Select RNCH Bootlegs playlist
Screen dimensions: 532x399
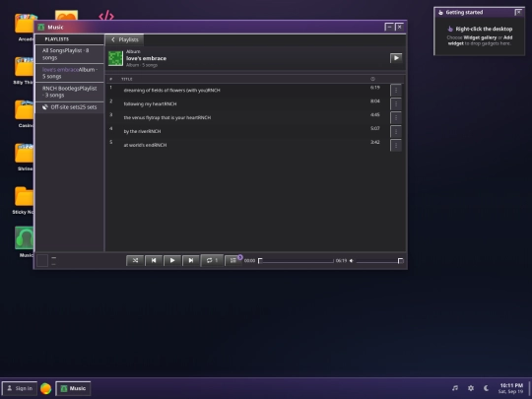(70, 92)
